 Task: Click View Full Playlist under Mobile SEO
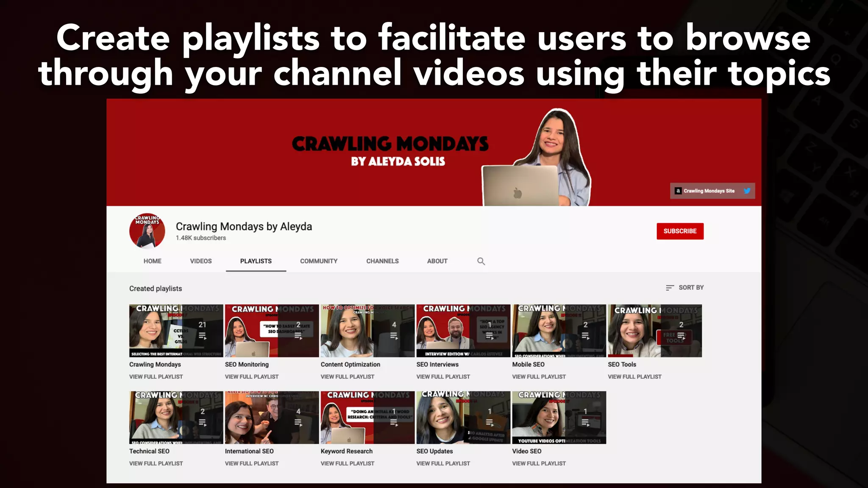[x=539, y=377]
